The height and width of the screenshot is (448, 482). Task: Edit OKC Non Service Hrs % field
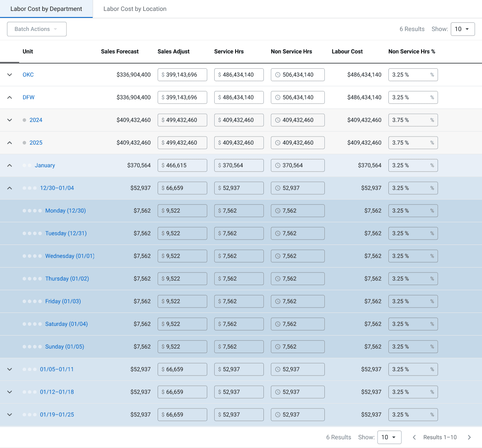pyautogui.click(x=413, y=75)
